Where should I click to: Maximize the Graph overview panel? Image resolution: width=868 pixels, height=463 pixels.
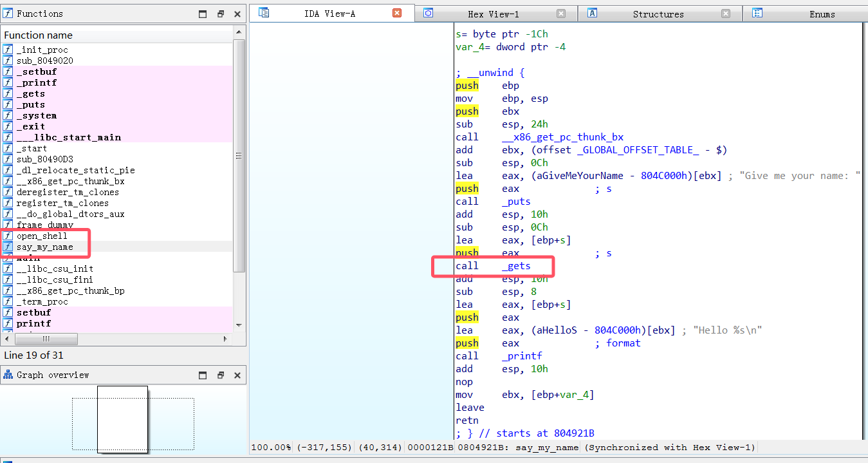pos(203,375)
